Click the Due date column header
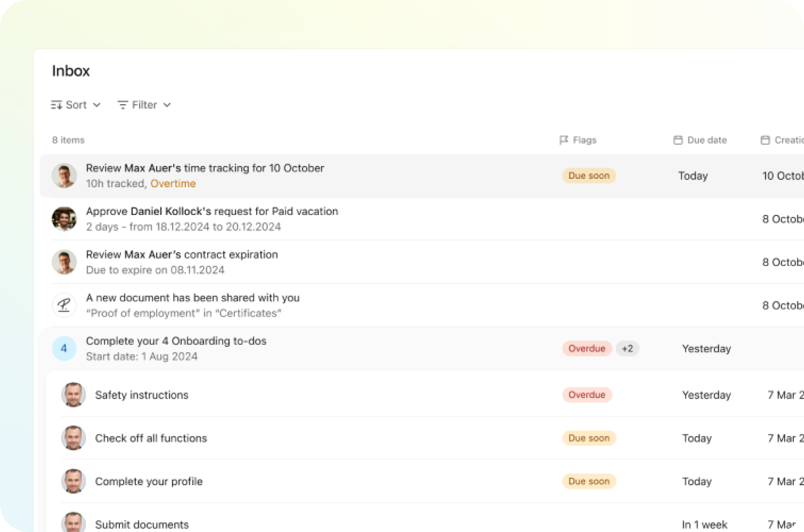The image size is (804, 532). point(700,140)
